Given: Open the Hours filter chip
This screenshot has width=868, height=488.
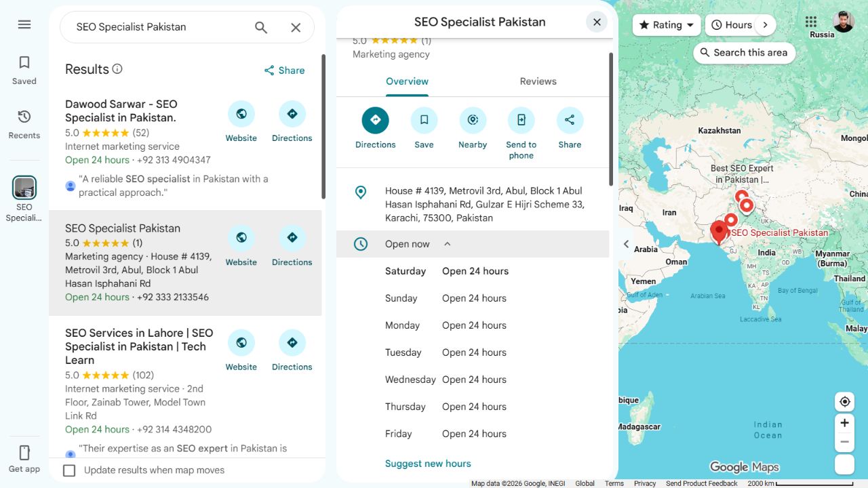Looking at the screenshot, I should point(731,25).
